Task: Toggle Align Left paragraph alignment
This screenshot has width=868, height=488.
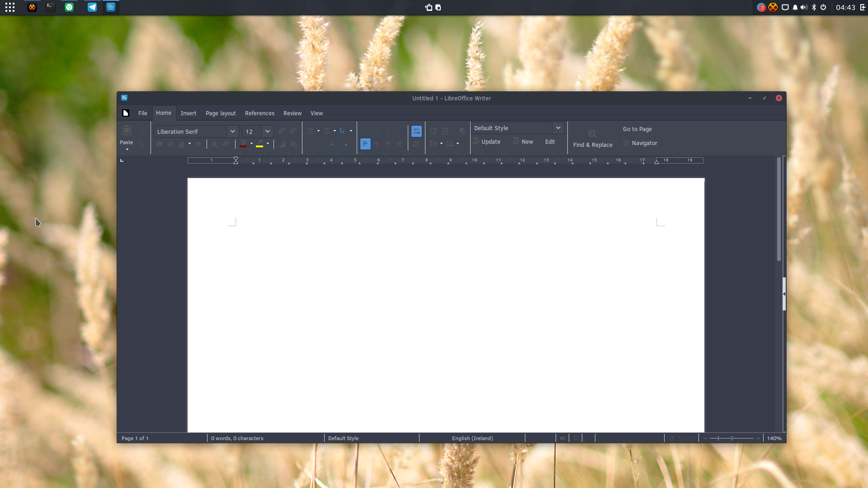Action: pos(365,144)
